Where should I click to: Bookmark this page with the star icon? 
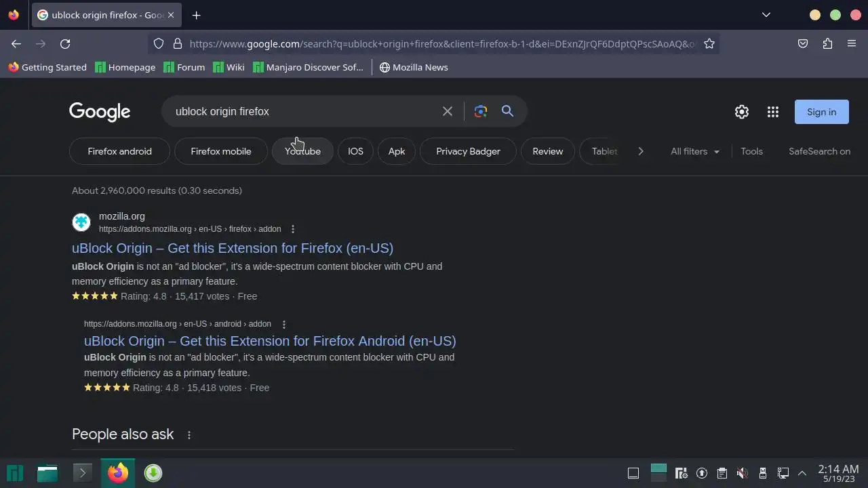click(x=709, y=43)
